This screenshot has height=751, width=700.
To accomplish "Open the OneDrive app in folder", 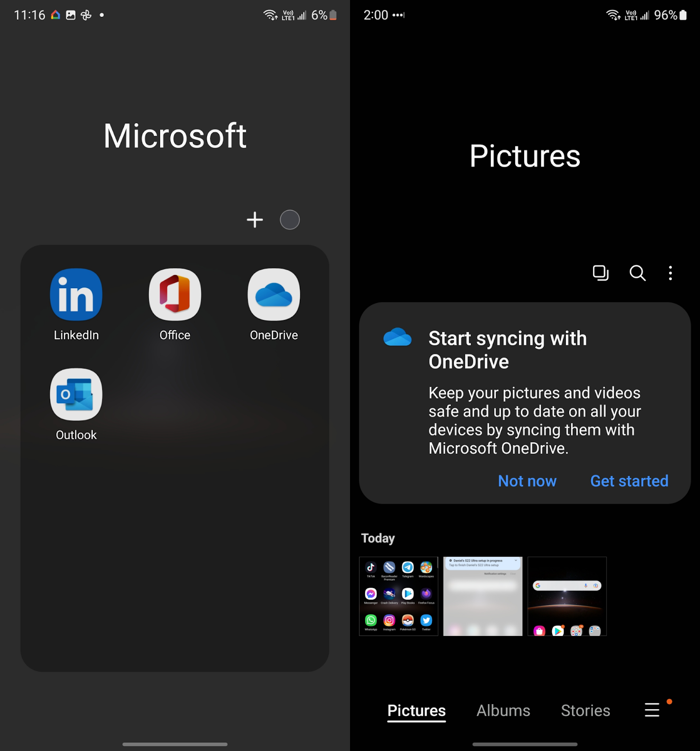I will (x=274, y=295).
